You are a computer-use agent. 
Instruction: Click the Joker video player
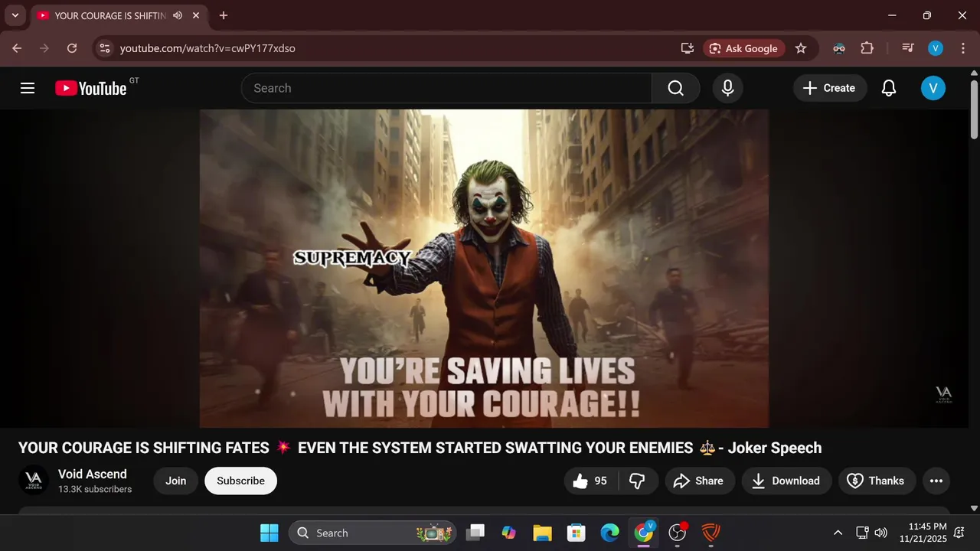484,268
